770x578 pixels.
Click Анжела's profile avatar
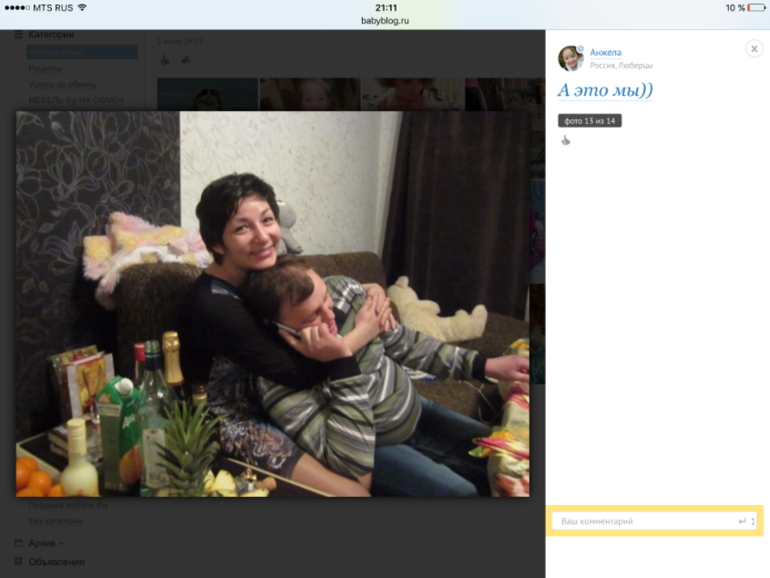[570, 58]
